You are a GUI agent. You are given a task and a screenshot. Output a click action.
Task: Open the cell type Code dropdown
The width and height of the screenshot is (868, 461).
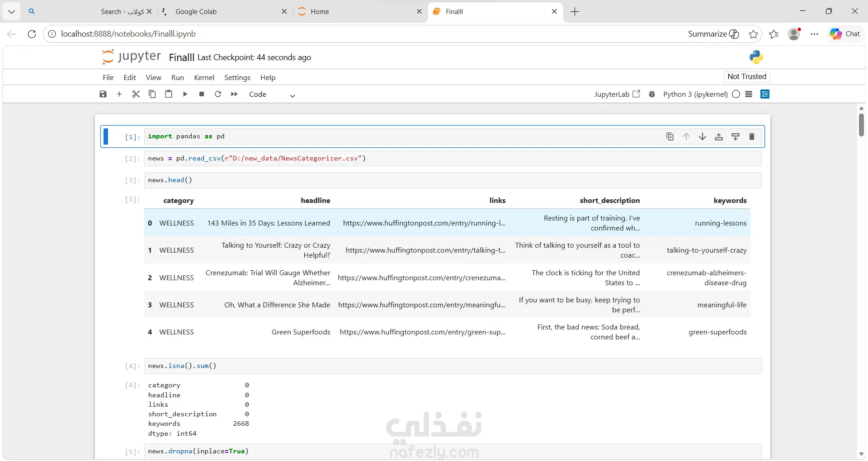coord(272,94)
